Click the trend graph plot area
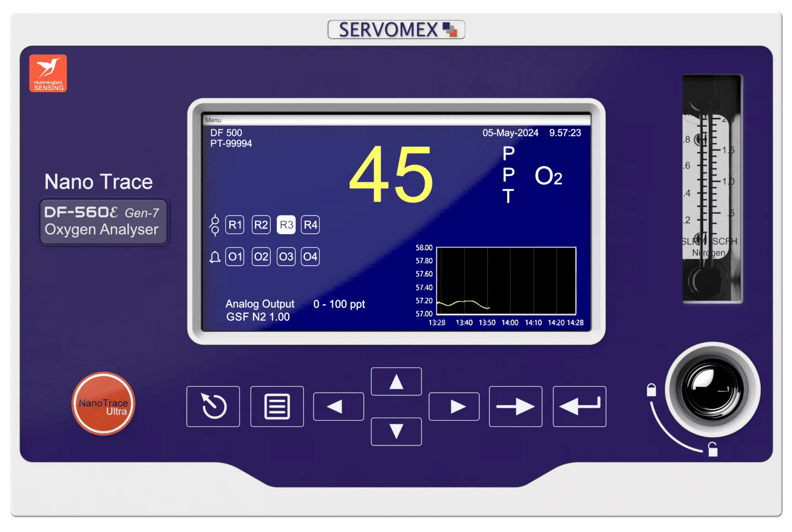The image size is (792, 532). [x=506, y=281]
